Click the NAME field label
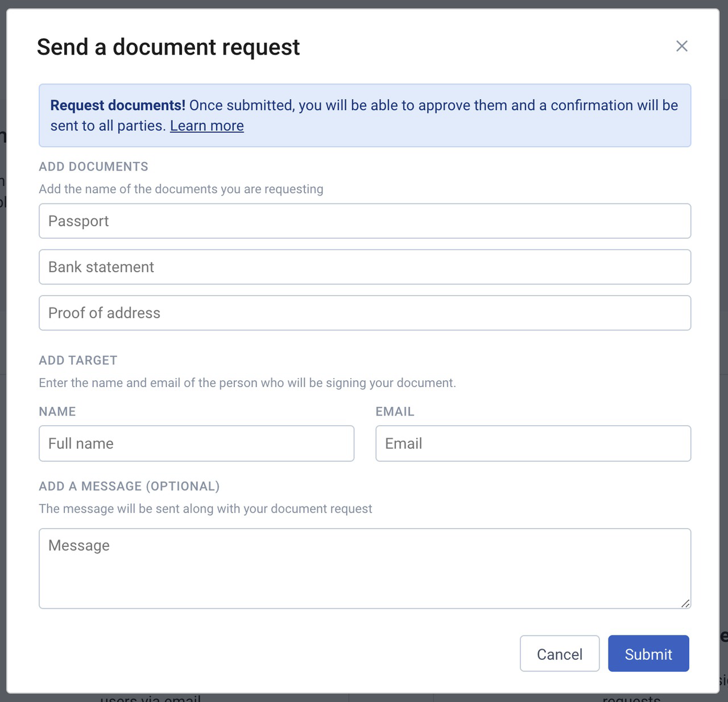The image size is (728, 702). click(57, 412)
